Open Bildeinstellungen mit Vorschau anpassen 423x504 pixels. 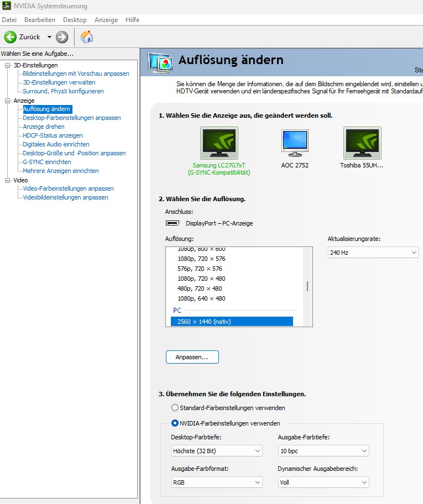(x=76, y=73)
